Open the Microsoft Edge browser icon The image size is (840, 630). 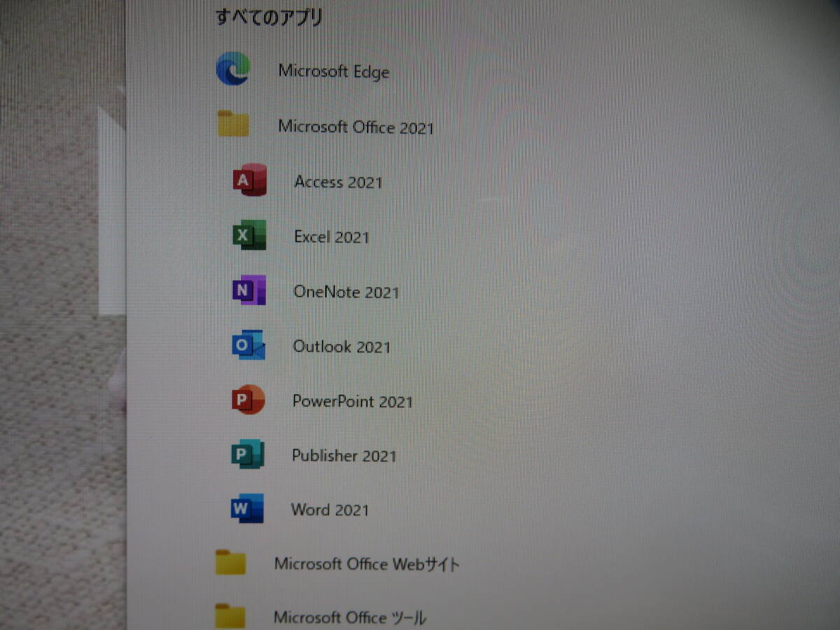click(233, 69)
